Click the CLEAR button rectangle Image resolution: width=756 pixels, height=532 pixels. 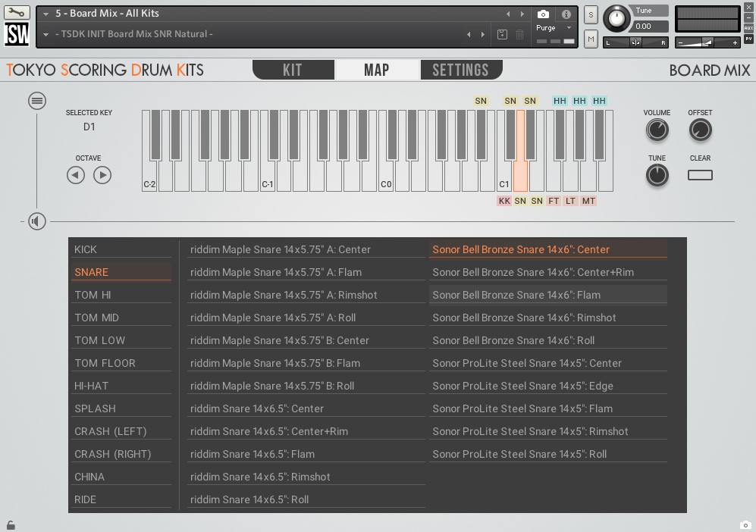pyautogui.click(x=700, y=175)
